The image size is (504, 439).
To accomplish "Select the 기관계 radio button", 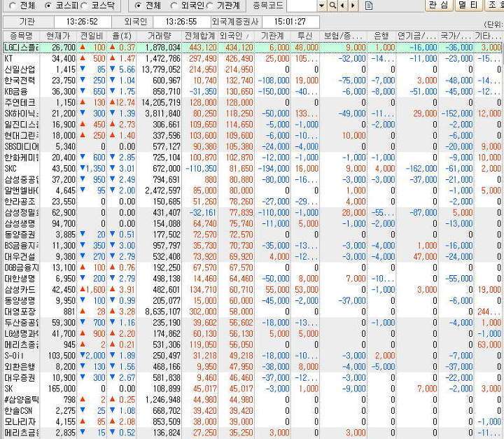I will 210,6.
